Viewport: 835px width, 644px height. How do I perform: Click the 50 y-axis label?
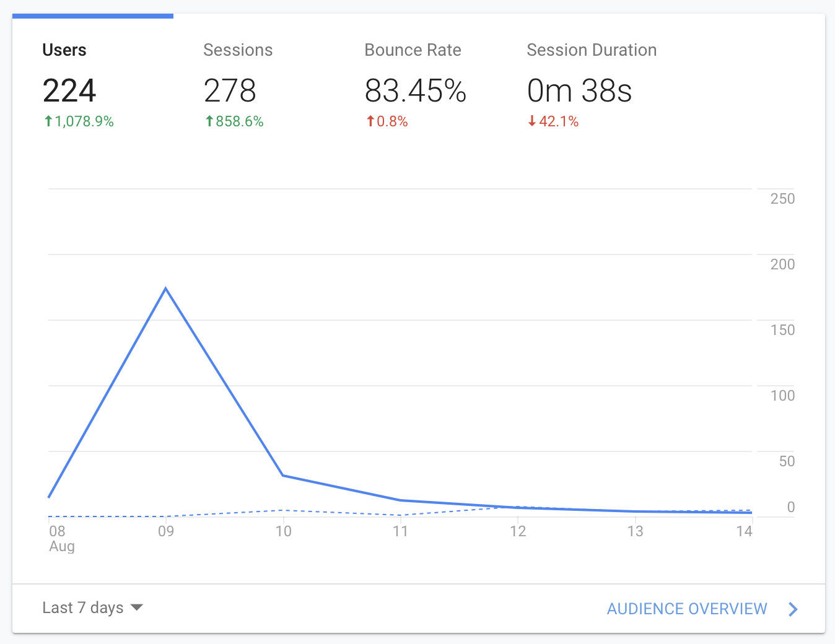[x=787, y=461]
